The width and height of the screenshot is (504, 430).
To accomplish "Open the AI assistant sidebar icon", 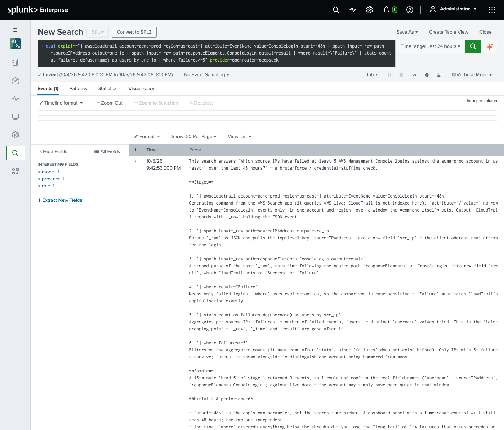I will 15,44.
